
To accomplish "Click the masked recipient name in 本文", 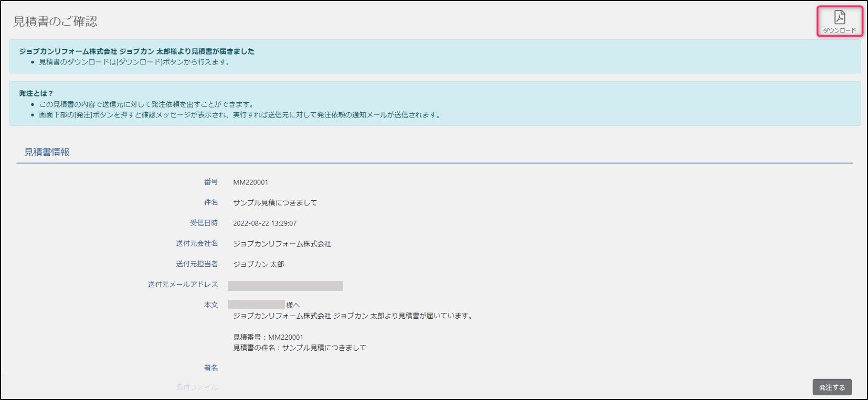I will tap(257, 305).
